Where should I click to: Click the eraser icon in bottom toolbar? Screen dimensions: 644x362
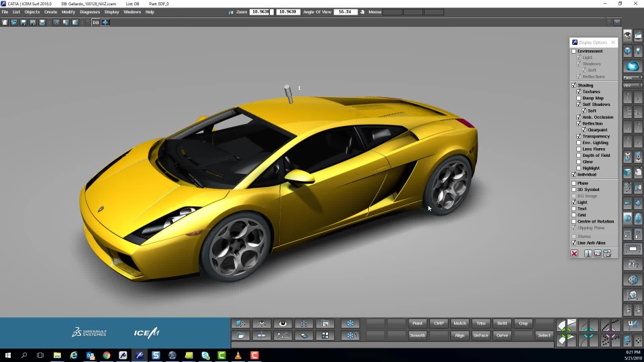[x=305, y=335]
